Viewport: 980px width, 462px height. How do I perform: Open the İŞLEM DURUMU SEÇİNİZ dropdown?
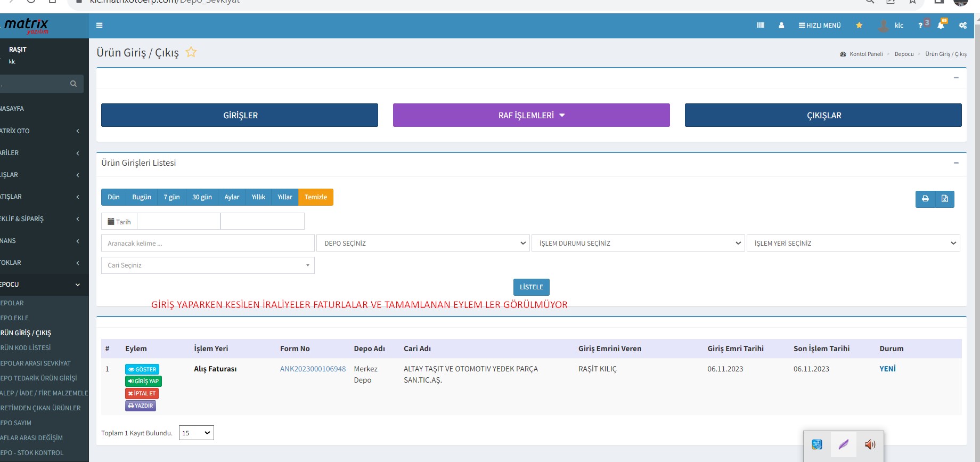[x=638, y=243]
